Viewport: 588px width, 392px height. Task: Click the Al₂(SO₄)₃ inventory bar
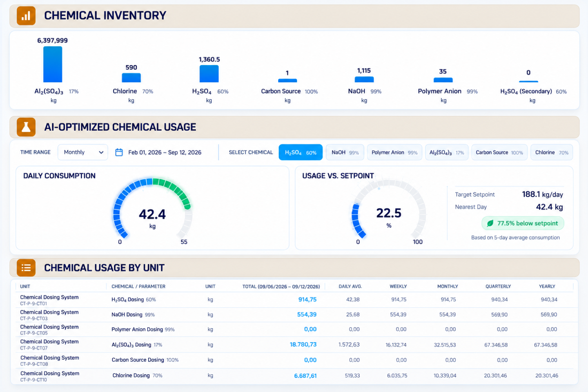click(53, 64)
